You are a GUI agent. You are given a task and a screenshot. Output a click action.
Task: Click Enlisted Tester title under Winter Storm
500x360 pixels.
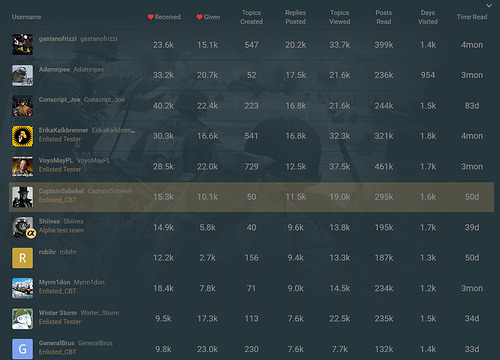[60, 322]
